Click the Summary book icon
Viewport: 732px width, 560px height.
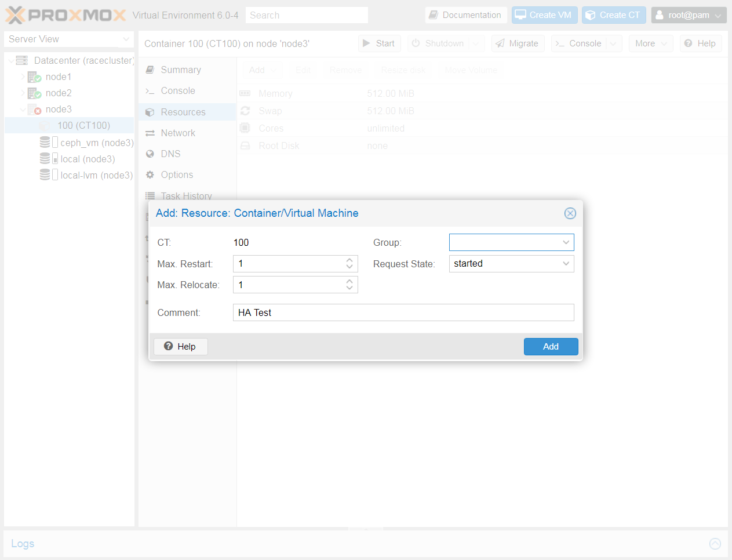(x=150, y=70)
